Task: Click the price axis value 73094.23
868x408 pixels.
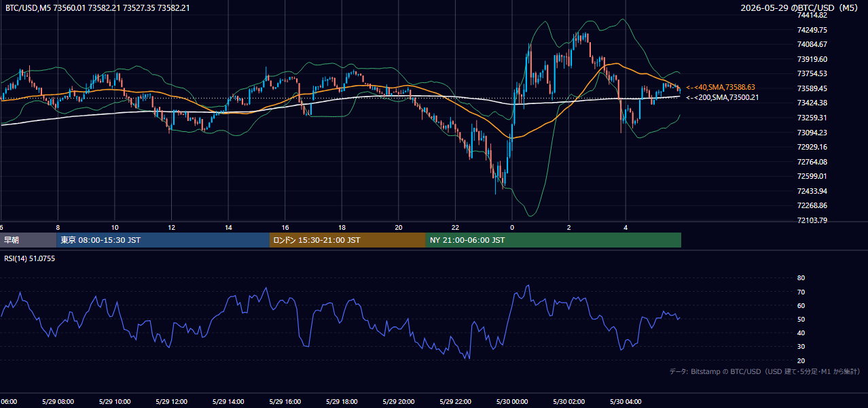Action: tap(812, 133)
